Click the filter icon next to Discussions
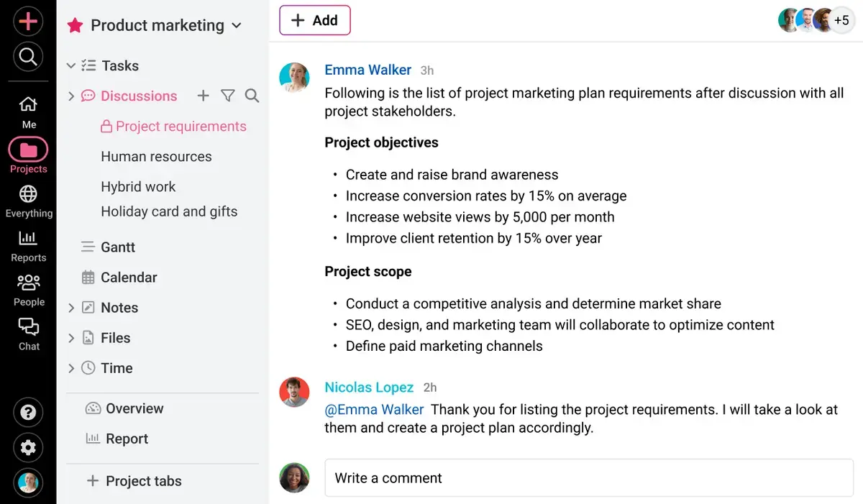 (228, 96)
